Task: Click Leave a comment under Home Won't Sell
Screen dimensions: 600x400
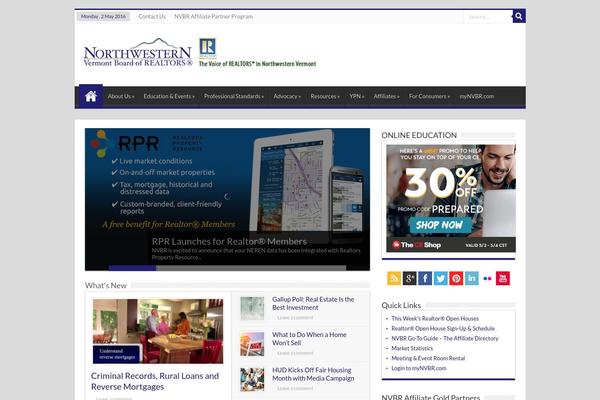Action: [x=295, y=353]
